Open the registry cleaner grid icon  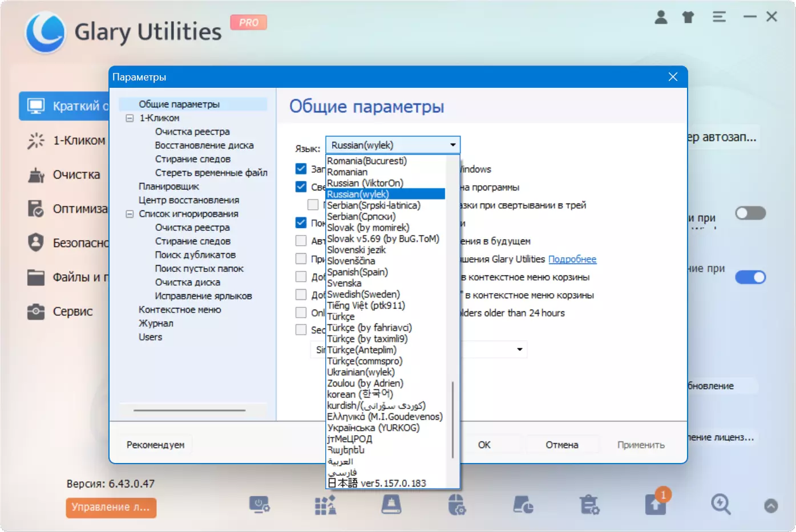click(325, 505)
